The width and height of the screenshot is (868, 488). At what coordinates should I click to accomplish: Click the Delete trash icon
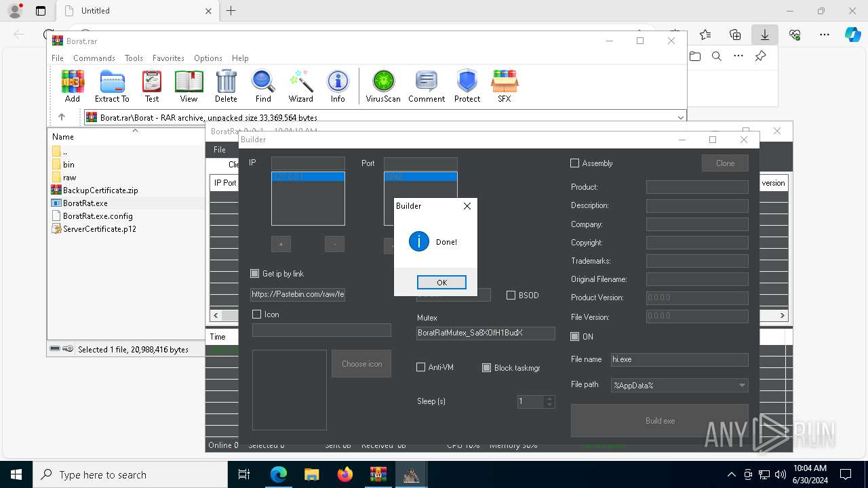[226, 86]
